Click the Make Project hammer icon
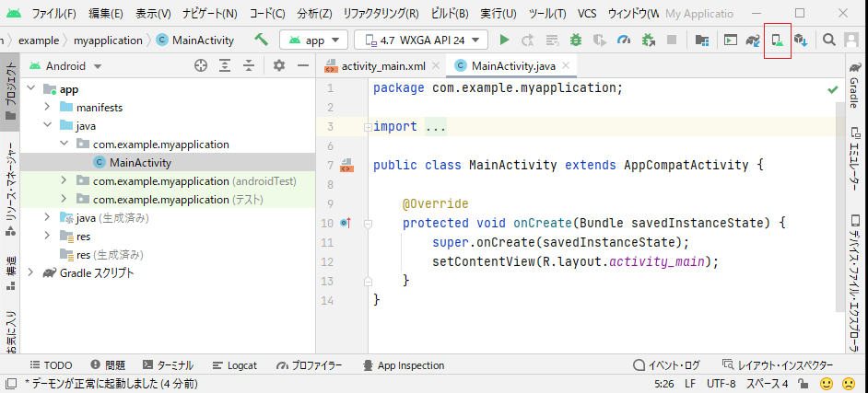Viewport: 868px width, 393px height. (x=262, y=40)
